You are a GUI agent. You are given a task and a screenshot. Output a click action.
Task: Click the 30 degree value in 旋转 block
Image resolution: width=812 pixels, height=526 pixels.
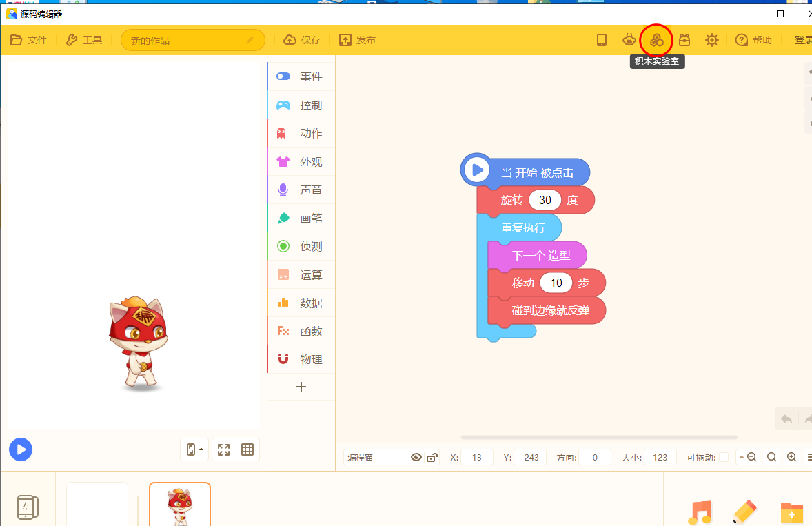pyautogui.click(x=545, y=200)
